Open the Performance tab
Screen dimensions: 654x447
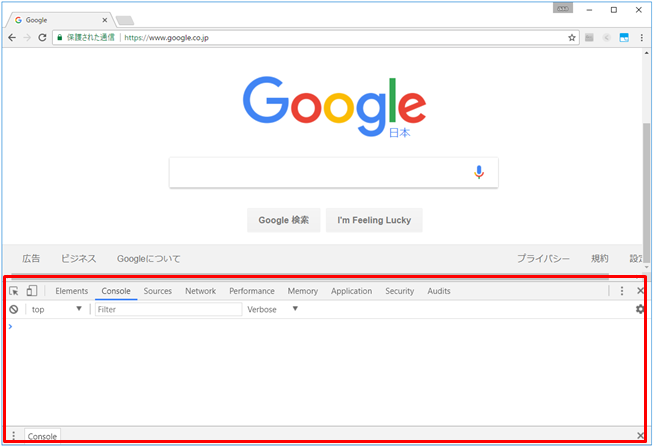[252, 291]
